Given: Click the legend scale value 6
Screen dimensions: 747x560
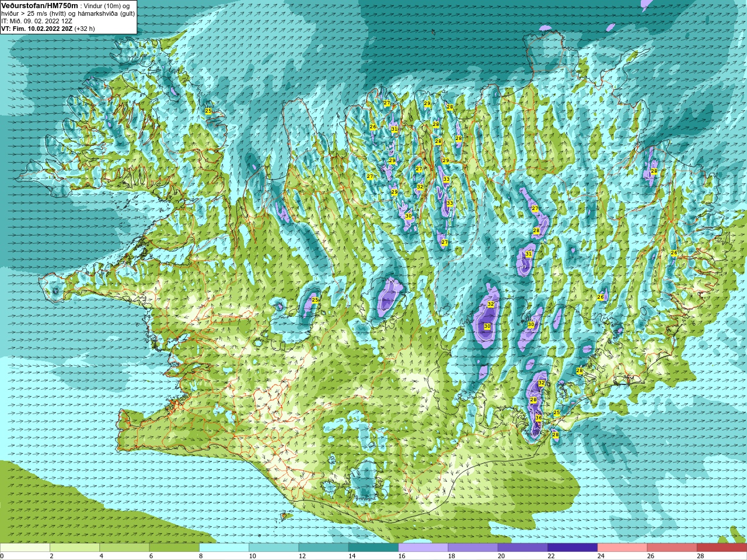Looking at the screenshot, I should pos(151,556).
